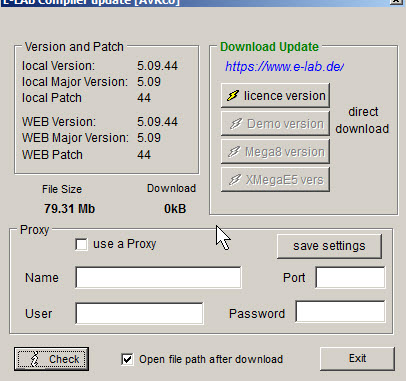
Task: Enable the use a Proxy checkbox
Action: [81, 244]
